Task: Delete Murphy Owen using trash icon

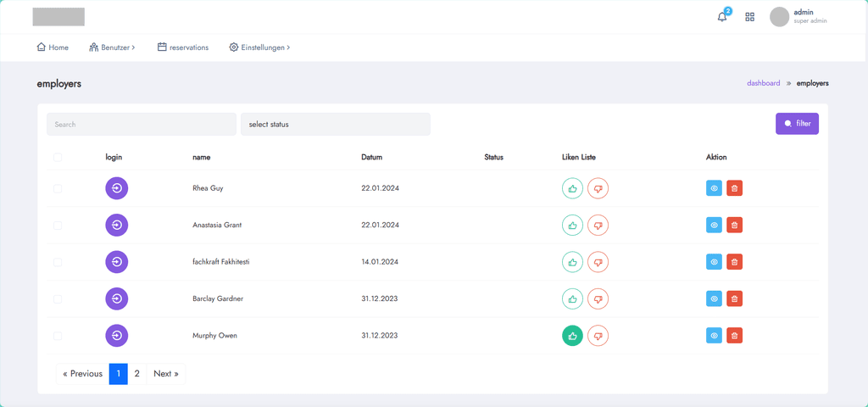Action: tap(735, 336)
